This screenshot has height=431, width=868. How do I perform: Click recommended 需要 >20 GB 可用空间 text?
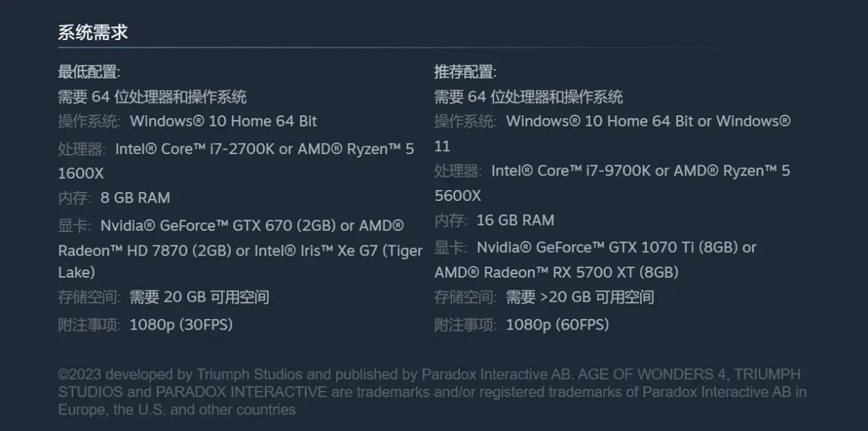coord(580,298)
